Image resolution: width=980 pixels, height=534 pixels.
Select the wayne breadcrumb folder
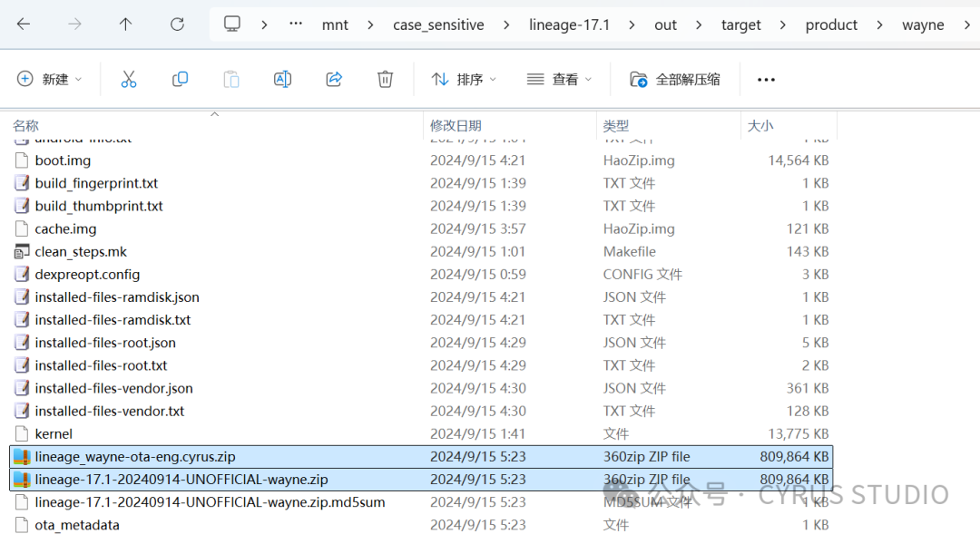tap(923, 25)
